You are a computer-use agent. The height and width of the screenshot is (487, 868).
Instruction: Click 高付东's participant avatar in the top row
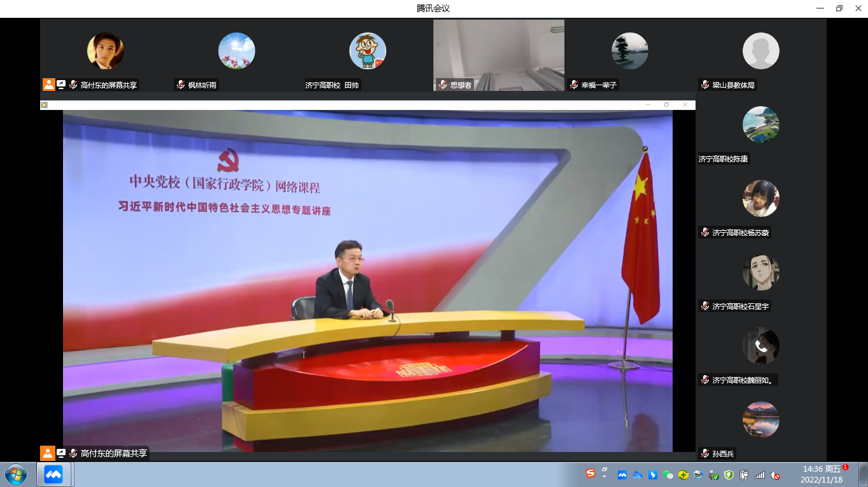[106, 51]
